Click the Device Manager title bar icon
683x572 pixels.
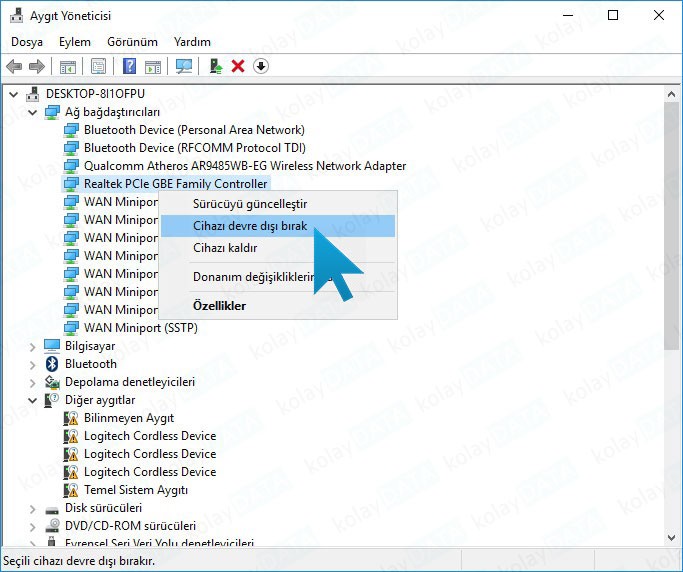tap(17, 16)
